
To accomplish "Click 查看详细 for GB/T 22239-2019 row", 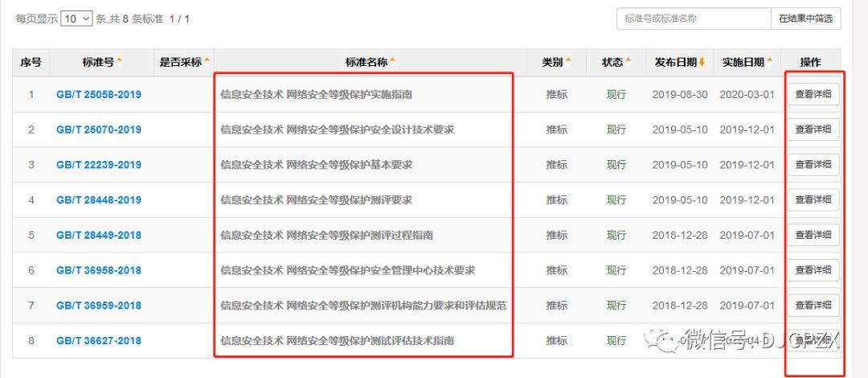I will point(813,165).
